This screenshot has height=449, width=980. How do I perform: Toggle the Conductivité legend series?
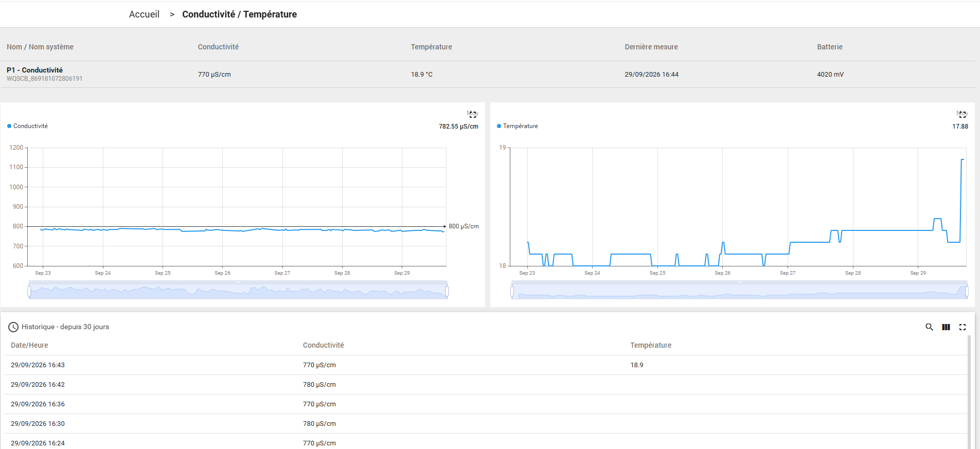tap(28, 126)
